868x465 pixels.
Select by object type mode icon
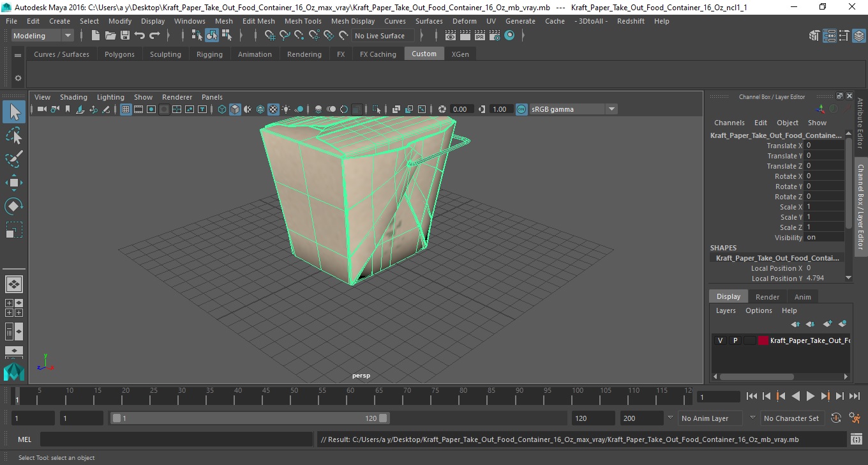pos(212,36)
